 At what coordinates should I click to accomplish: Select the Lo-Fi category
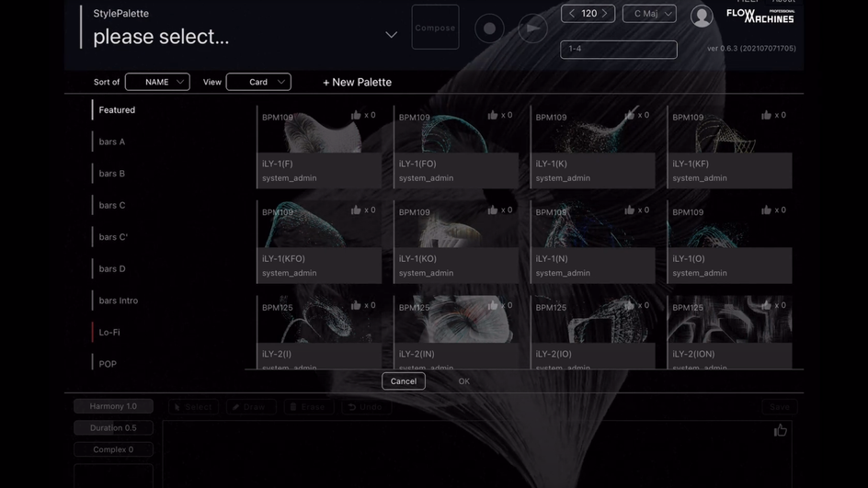(109, 333)
